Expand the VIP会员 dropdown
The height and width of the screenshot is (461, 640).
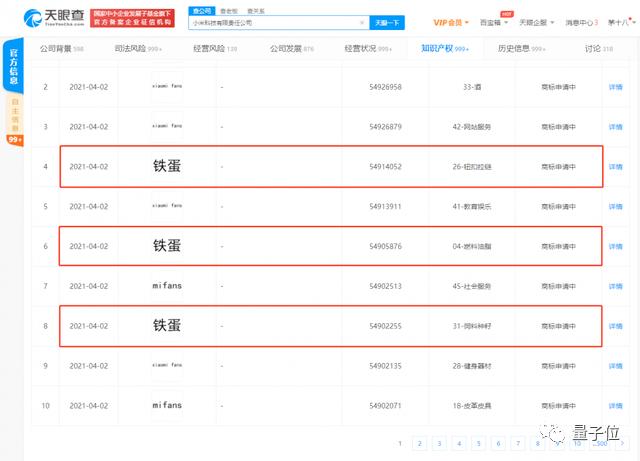pos(451,22)
